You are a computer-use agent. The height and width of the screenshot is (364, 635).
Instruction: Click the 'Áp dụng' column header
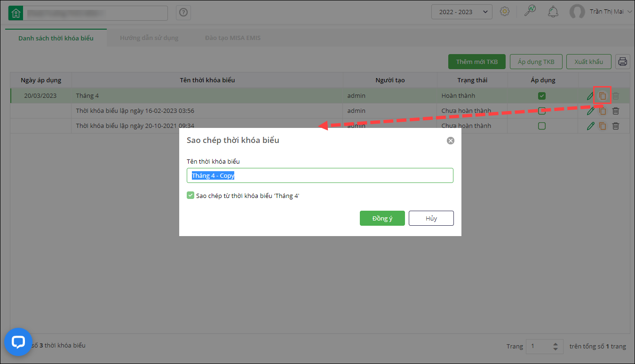(542, 80)
